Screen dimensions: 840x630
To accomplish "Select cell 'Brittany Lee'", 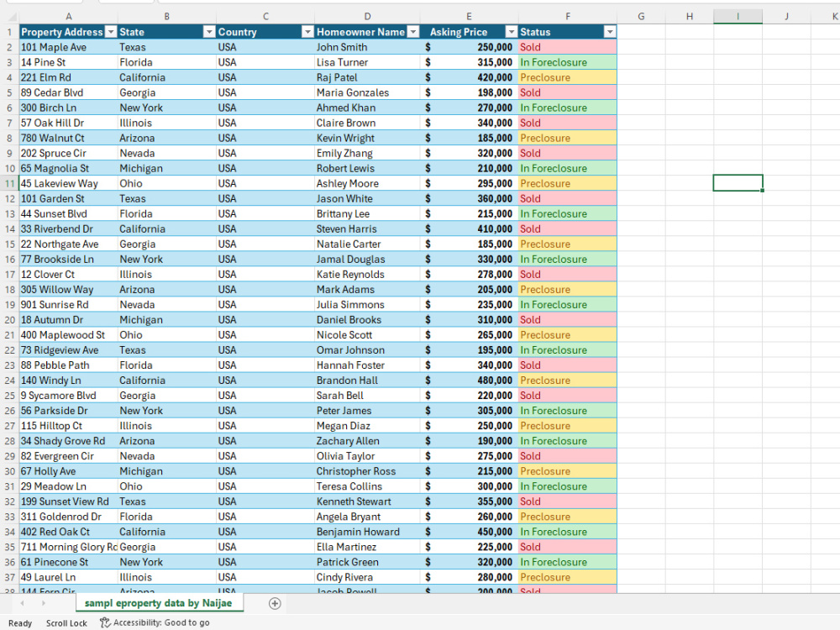I will click(x=367, y=213).
